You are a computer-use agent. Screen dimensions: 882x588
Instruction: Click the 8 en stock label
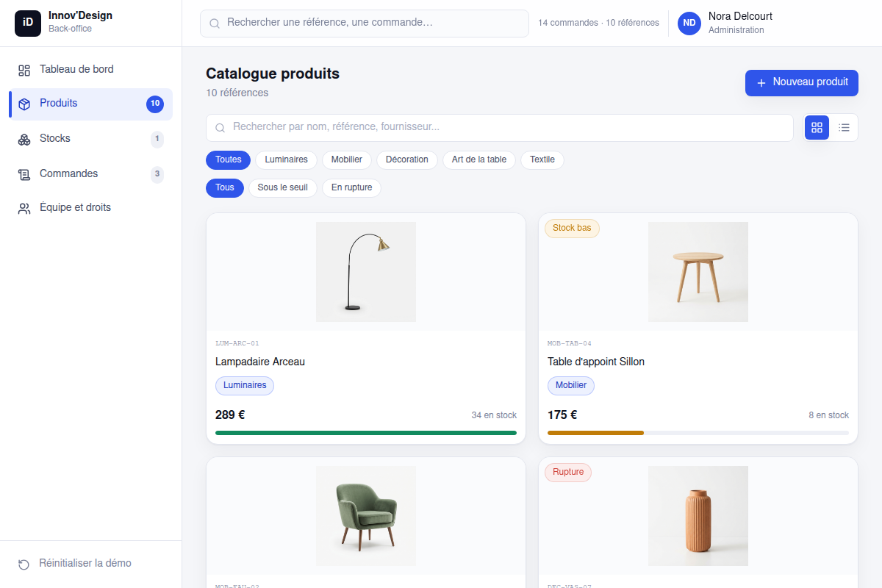click(x=829, y=415)
